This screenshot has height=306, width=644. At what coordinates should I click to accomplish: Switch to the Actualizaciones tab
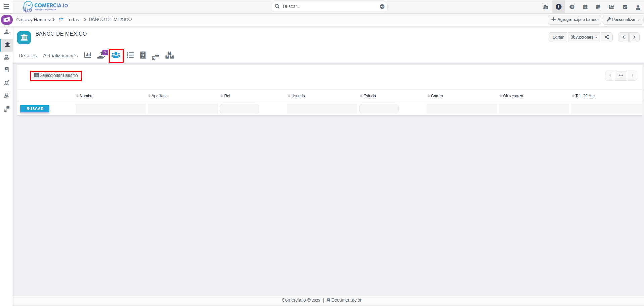[x=60, y=56]
